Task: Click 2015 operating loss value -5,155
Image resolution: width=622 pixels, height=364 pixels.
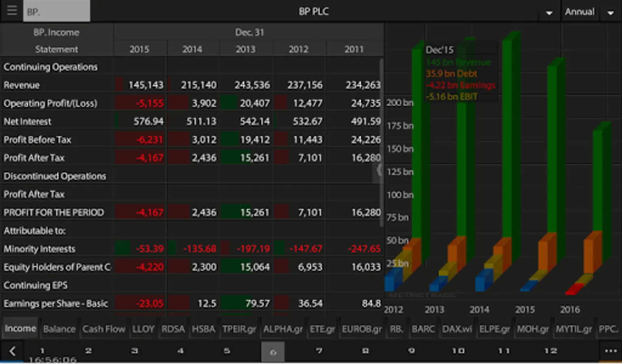Action: (x=149, y=104)
